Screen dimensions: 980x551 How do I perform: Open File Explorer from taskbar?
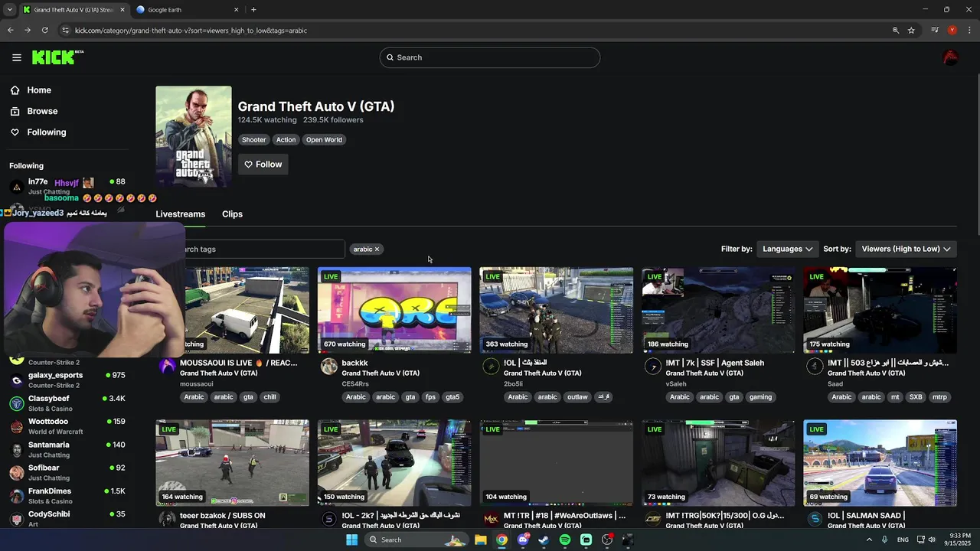point(481,540)
